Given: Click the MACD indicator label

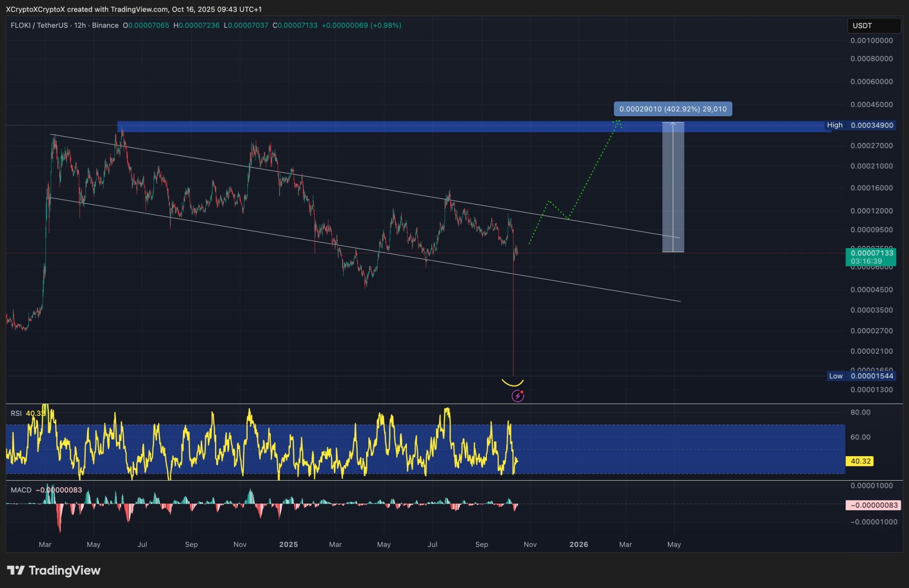Looking at the screenshot, I should pyautogui.click(x=21, y=490).
